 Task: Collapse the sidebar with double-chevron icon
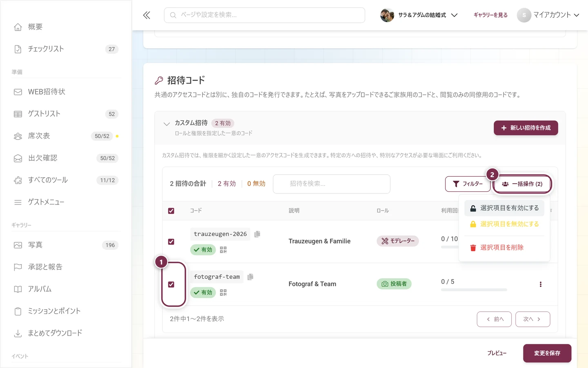147,15
